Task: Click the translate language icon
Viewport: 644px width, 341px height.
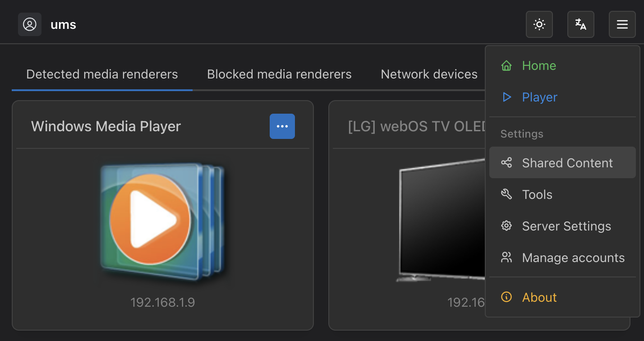Action: (580, 24)
